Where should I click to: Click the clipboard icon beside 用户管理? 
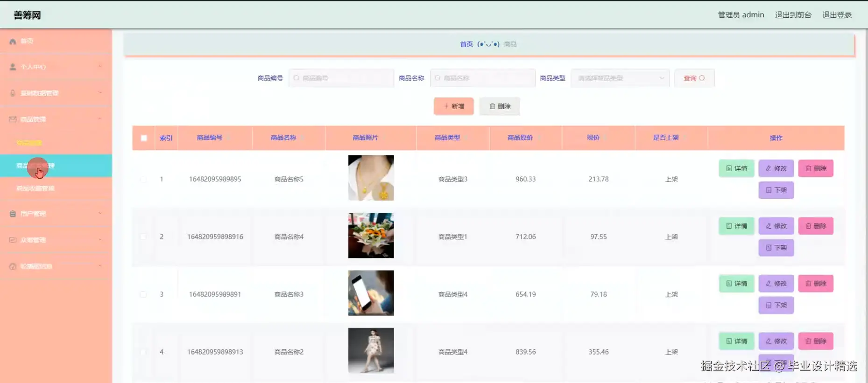[x=13, y=214]
